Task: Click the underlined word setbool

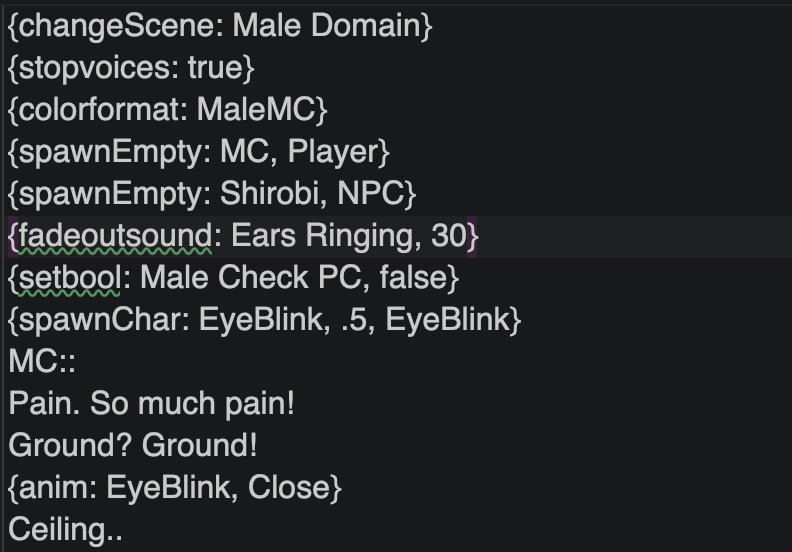Action: (68, 278)
